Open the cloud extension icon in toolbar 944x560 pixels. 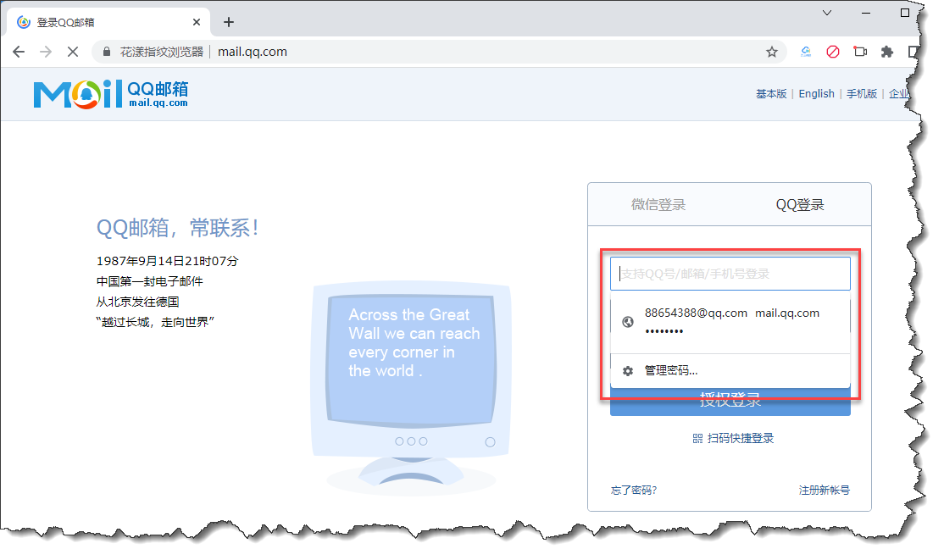click(806, 52)
